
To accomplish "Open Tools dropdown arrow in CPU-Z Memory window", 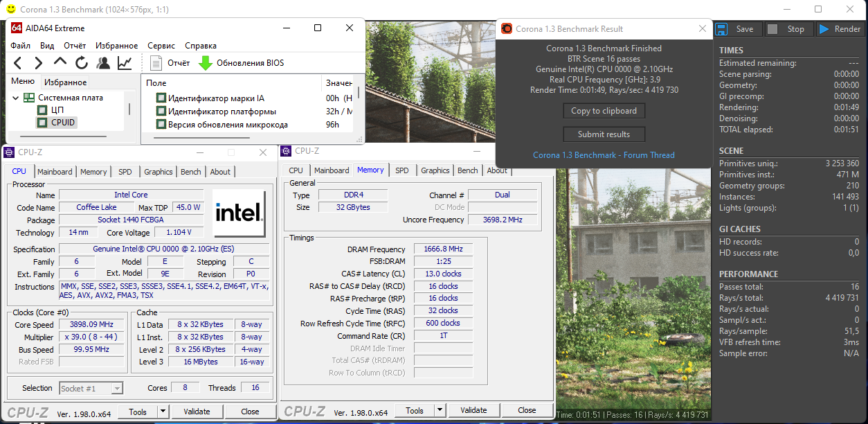I will (440, 410).
